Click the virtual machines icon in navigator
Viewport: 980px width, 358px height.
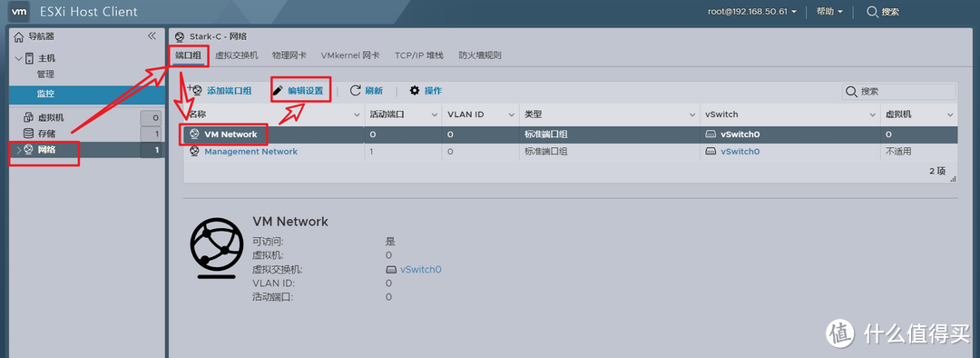click(28, 117)
